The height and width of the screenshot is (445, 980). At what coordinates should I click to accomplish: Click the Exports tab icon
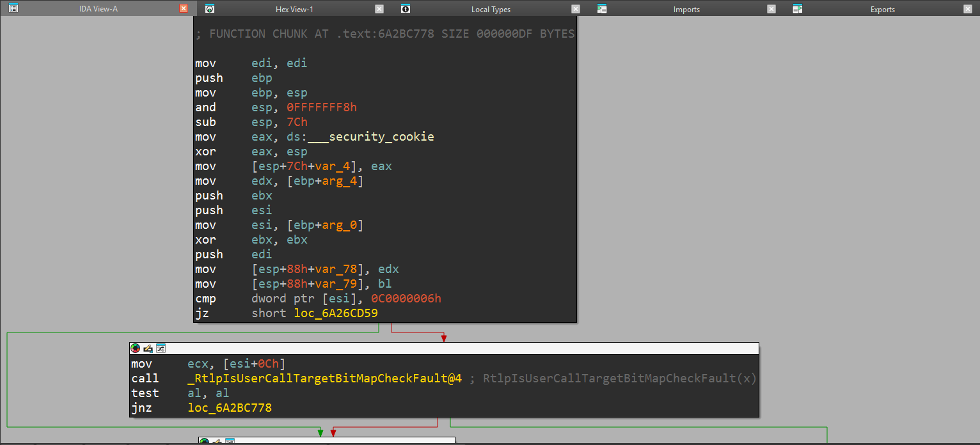coord(797,9)
